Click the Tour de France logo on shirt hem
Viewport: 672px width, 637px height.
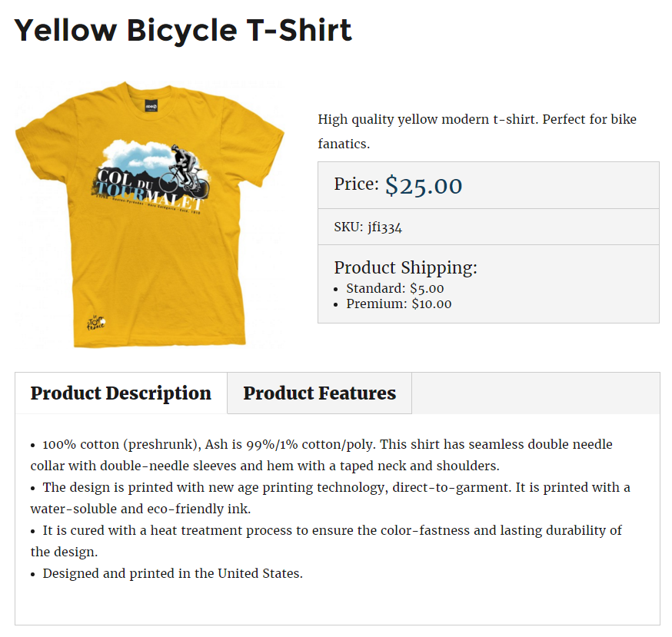coord(96,323)
